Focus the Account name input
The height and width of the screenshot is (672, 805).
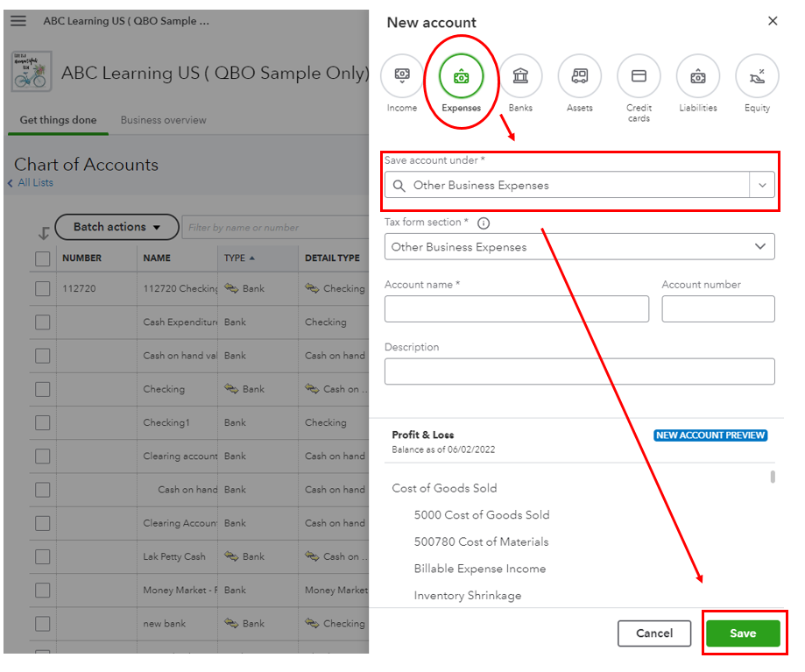pos(517,309)
